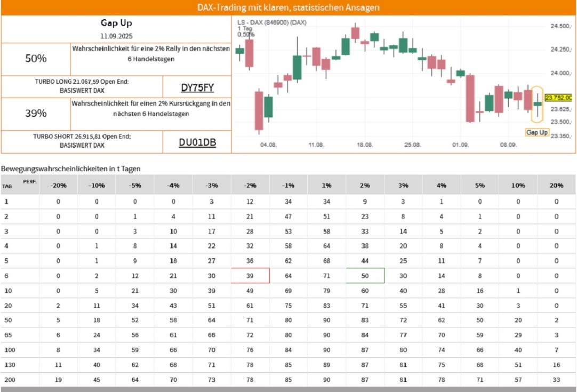Click the yellow 23.752,00 price label
The image size is (577, 392).
[558, 98]
